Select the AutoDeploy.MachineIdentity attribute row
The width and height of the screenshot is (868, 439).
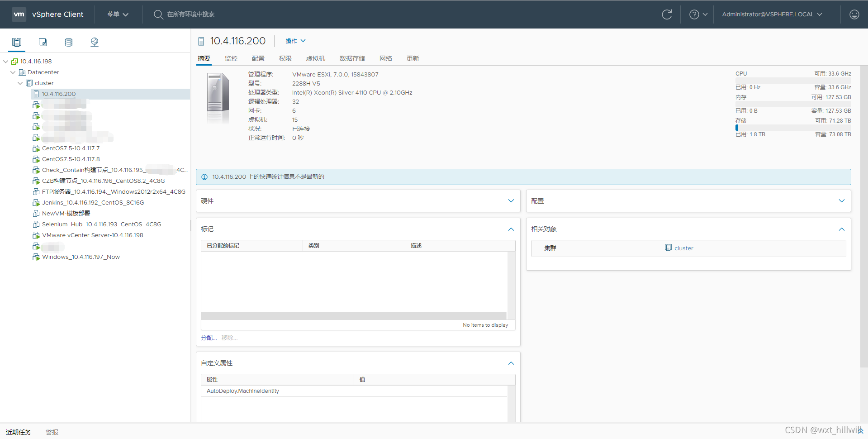[355, 391]
